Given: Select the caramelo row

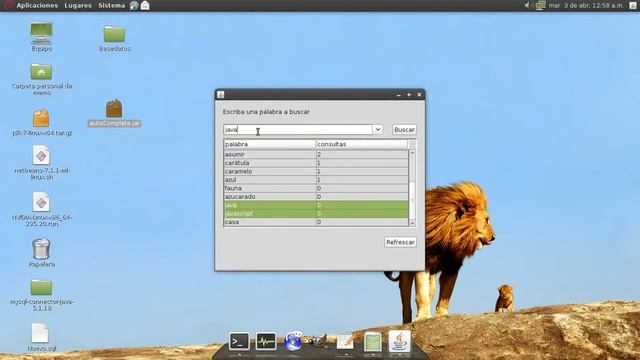Looking at the screenshot, I should pyautogui.click(x=316, y=171).
